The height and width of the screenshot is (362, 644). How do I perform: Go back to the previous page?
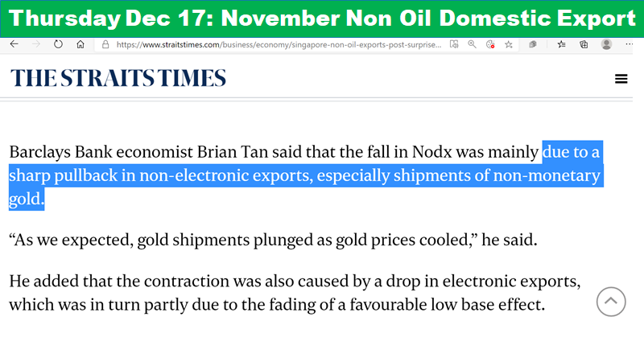[14, 44]
